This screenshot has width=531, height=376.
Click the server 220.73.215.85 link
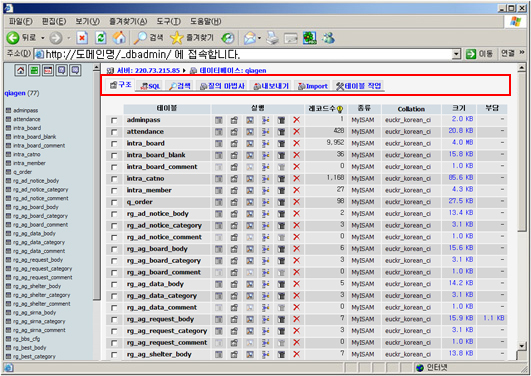(148, 70)
